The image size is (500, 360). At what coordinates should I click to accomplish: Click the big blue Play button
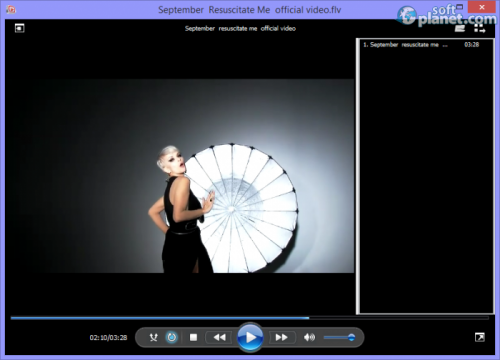(x=250, y=337)
